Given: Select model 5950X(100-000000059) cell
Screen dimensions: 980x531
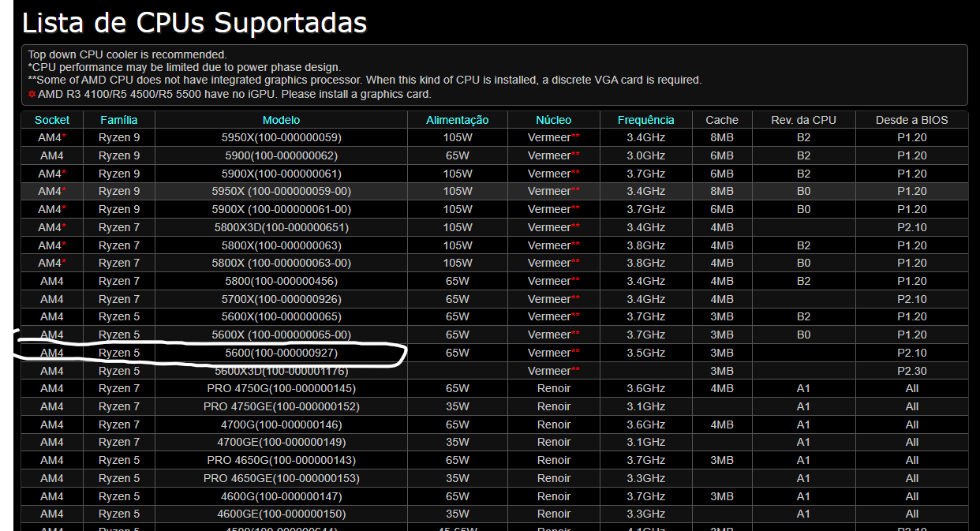Looking at the screenshot, I should tap(282, 137).
